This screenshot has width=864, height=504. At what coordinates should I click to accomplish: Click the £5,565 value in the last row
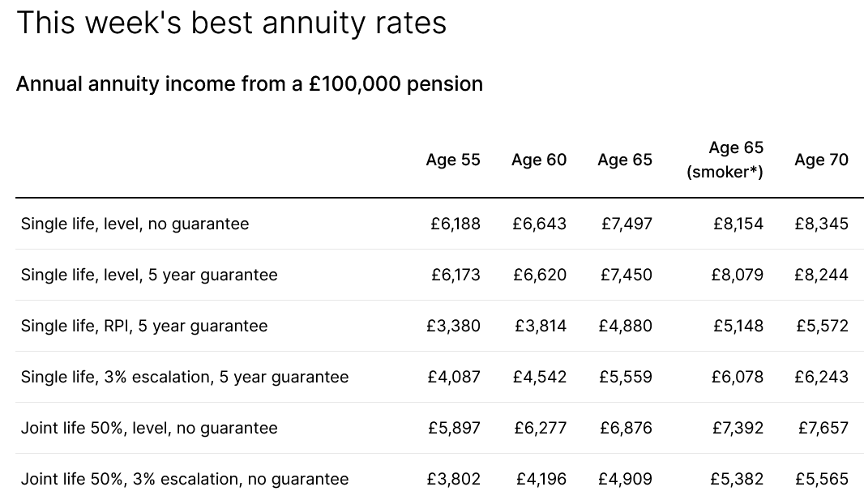(822, 479)
